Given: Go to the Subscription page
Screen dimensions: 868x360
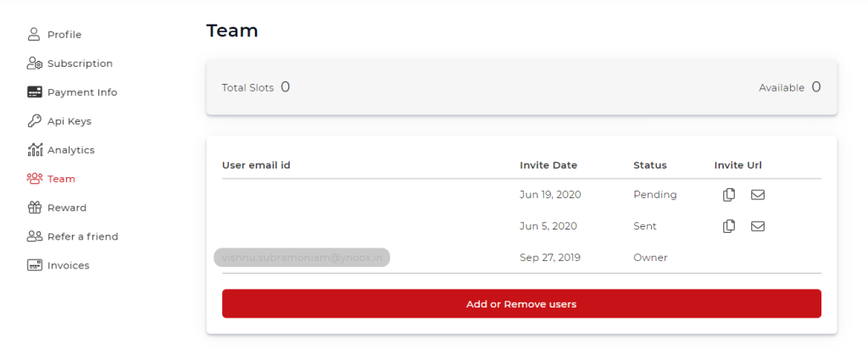Looking at the screenshot, I should pyautogui.click(x=80, y=63).
